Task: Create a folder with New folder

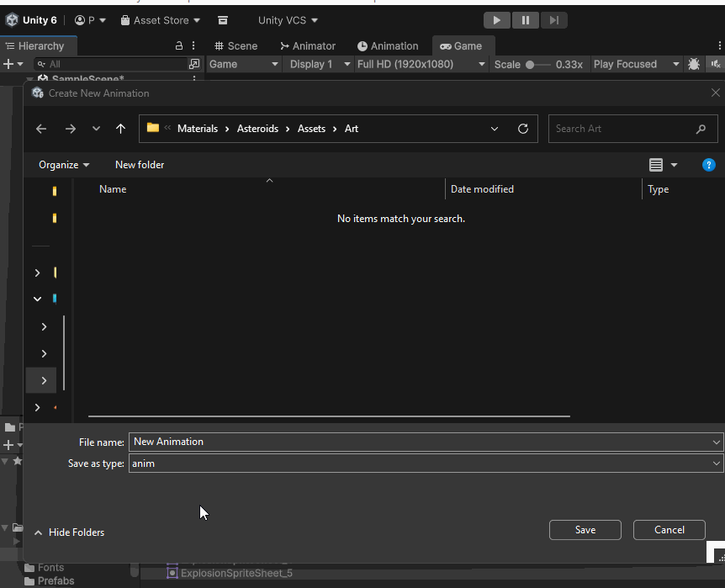Action: point(140,165)
